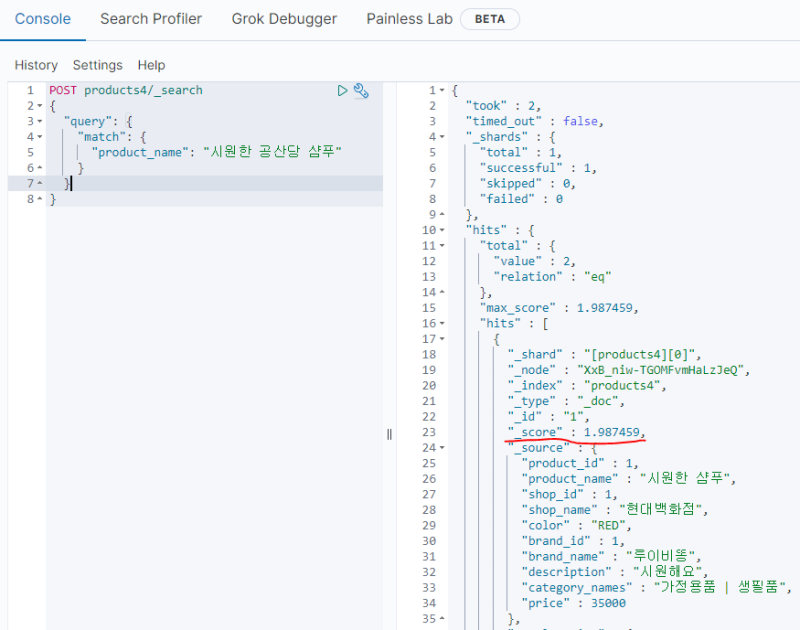The width and height of the screenshot is (800, 630).
Task: Open console Settings
Action: [97, 65]
